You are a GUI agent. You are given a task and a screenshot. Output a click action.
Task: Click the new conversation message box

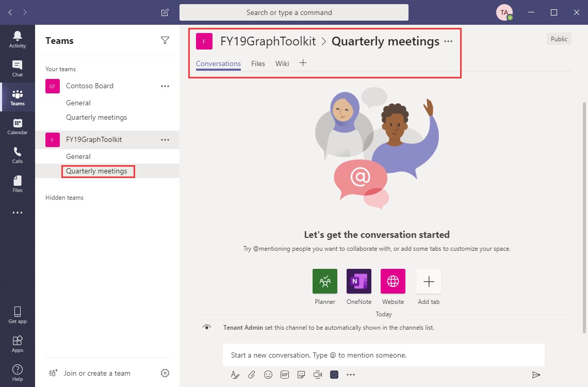point(384,355)
